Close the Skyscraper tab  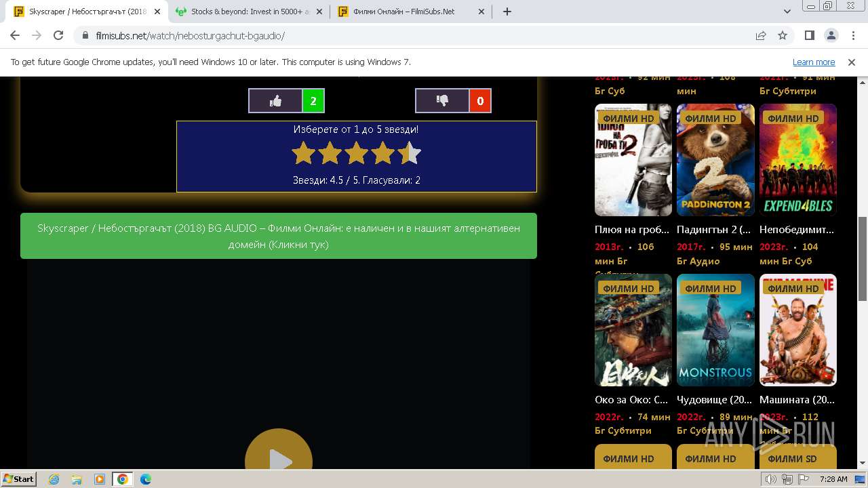pyautogui.click(x=157, y=12)
